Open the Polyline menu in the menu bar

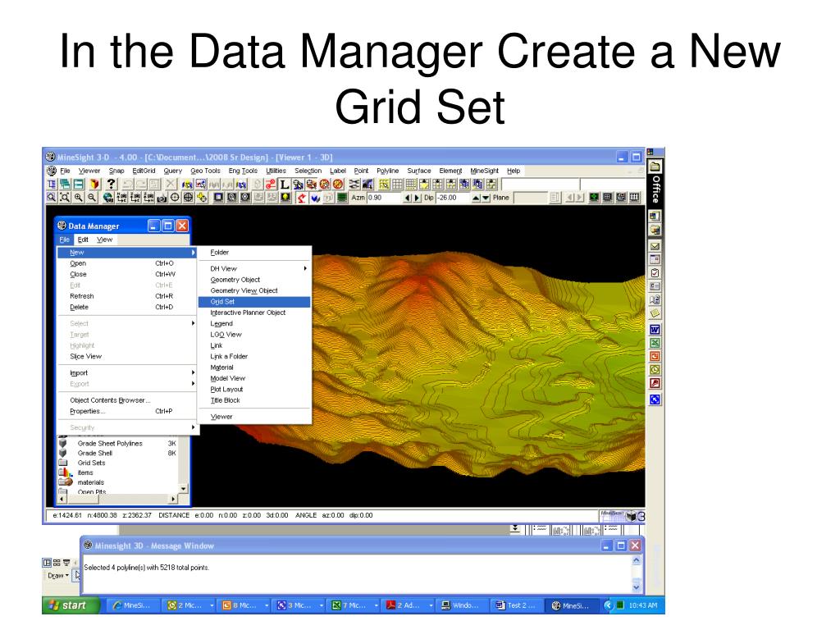(388, 171)
